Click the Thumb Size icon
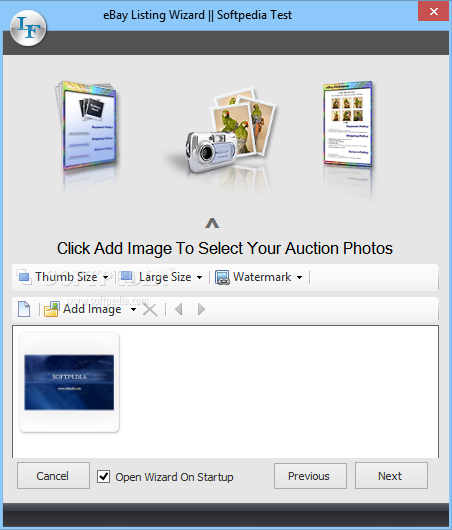452x530 pixels. pos(24,277)
